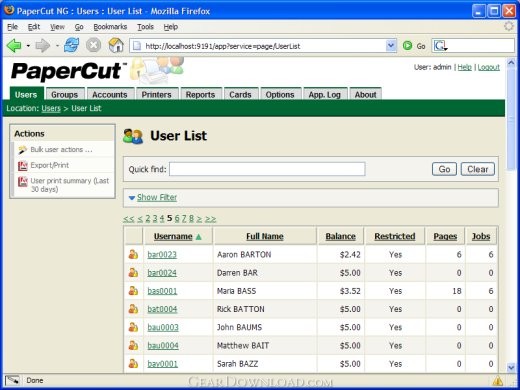520x390 pixels.
Task: Sort the table by Balance column
Action: [x=340, y=236]
